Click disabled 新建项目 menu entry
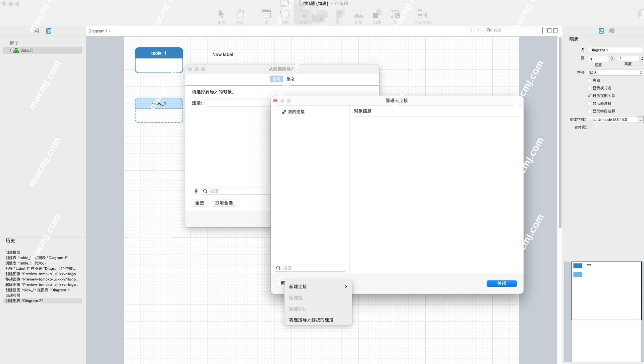This screenshot has height=364, width=644. (318, 309)
